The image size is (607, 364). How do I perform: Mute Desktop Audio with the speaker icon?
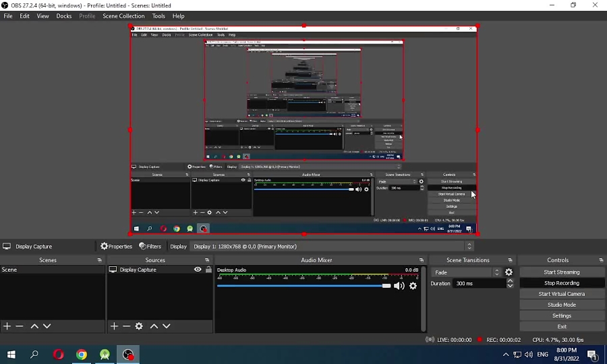(399, 286)
